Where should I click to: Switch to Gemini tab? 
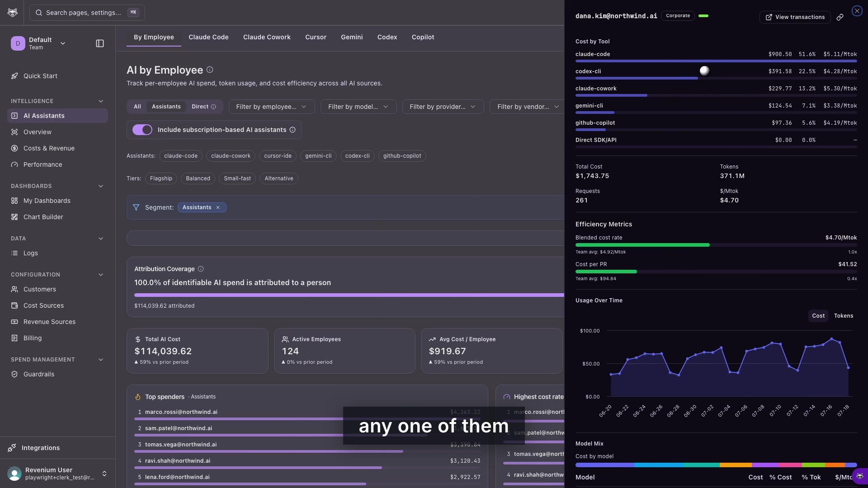tap(352, 37)
